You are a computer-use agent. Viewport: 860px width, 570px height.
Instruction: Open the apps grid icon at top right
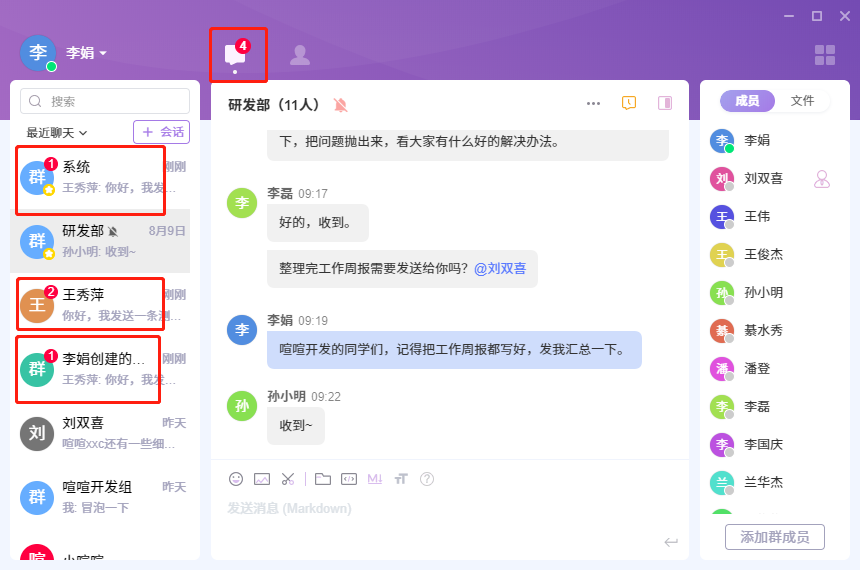coord(824,55)
